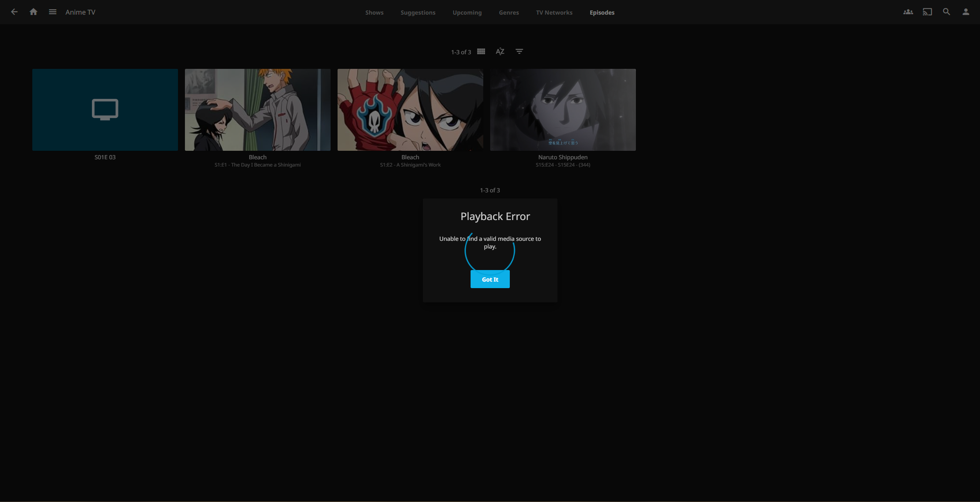The width and height of the screenshot is (980, 502).
Task: Switch to the Suggestions tab
Action: click(x=418, y=12)
